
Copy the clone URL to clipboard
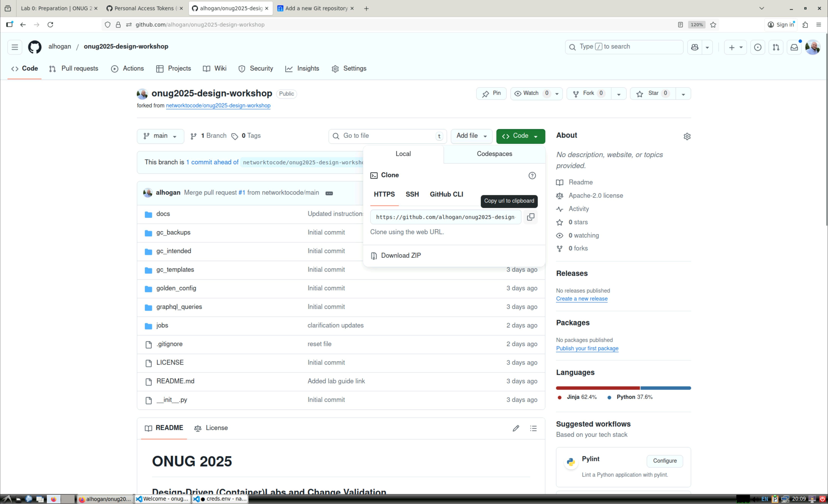coord(530,217)
